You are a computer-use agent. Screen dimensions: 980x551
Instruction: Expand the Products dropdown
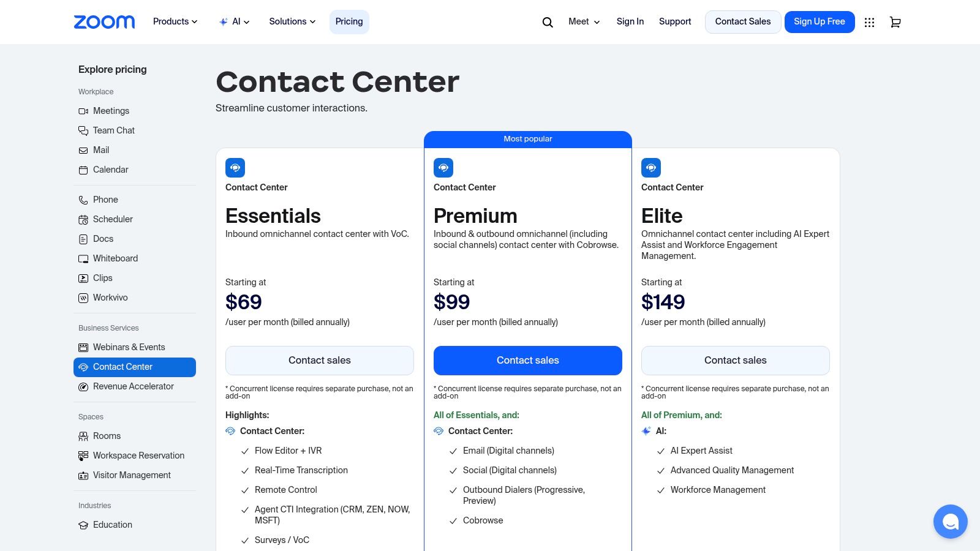(x=175, y=21)
